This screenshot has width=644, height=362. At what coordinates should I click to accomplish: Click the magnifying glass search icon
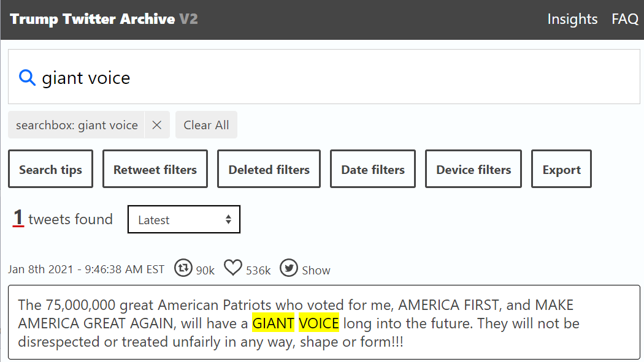pyautogui.click(x=27, y=77)
